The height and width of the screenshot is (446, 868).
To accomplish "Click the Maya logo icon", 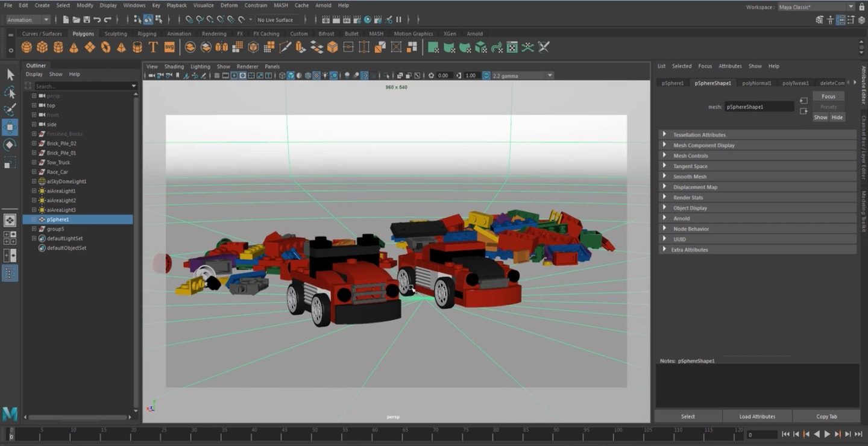I will click(10, 413).
